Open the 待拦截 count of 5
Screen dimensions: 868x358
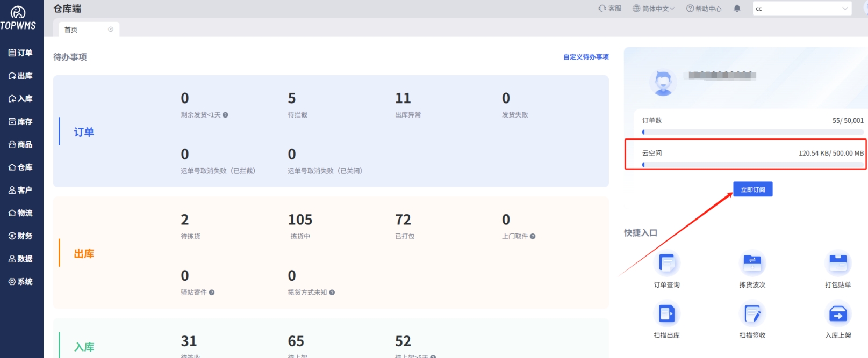pos(292,98)
